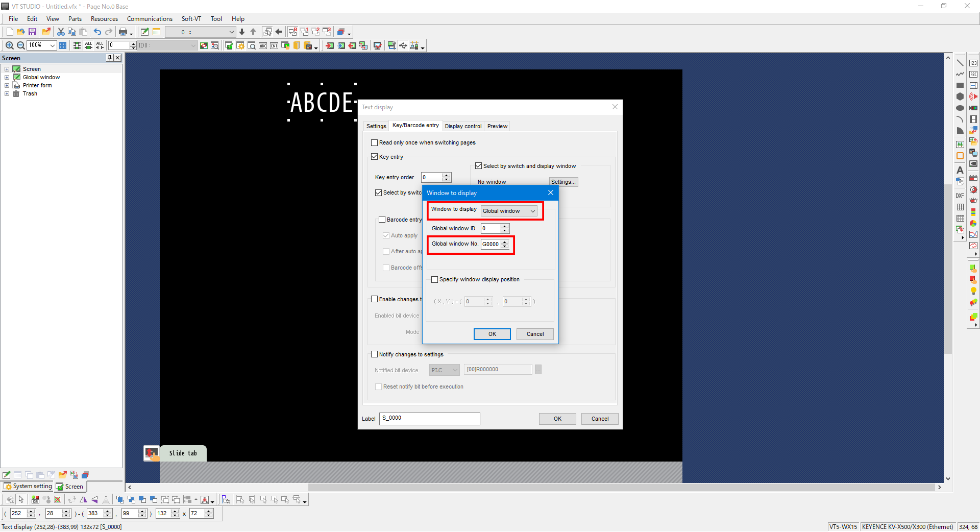
Task: Switch to the Display control tab
Action: [463, 126]
